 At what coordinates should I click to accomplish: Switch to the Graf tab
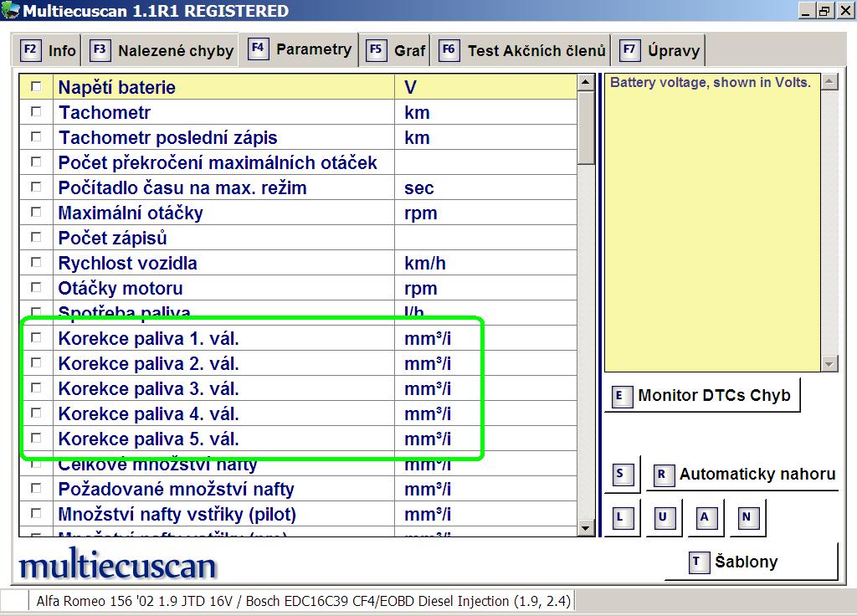tap(398, 50)
